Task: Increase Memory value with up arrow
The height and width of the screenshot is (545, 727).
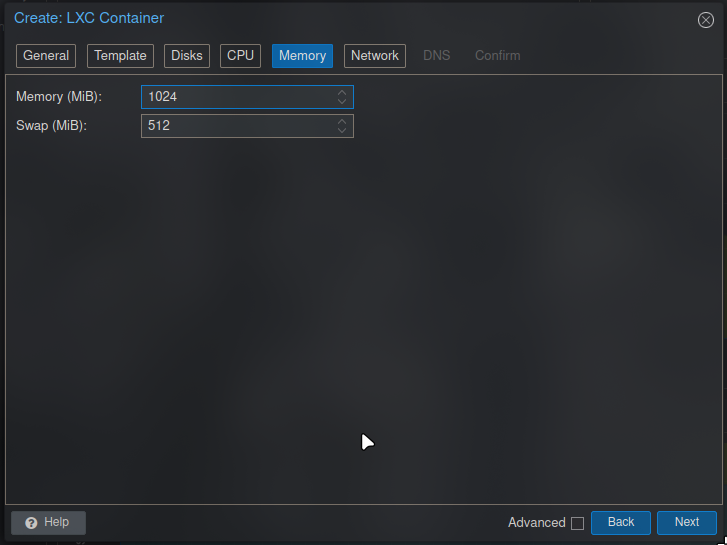Action: (x=342, y=92)
